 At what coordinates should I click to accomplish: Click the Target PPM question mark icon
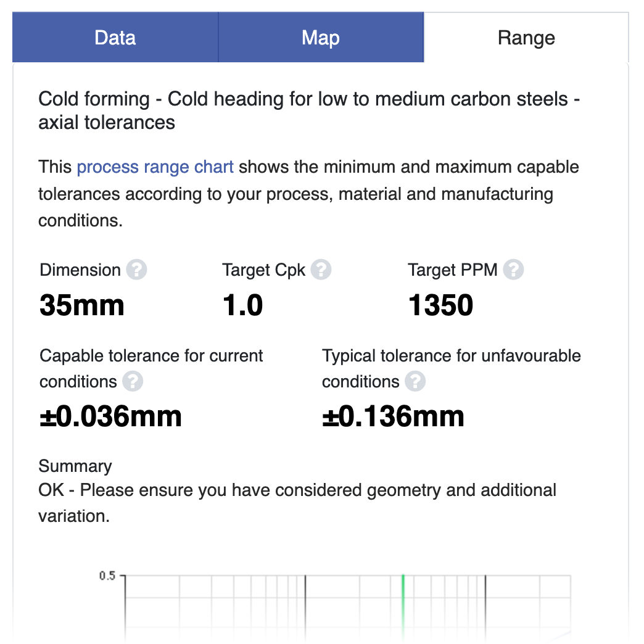pyautogui.click(x=513, y=270)
